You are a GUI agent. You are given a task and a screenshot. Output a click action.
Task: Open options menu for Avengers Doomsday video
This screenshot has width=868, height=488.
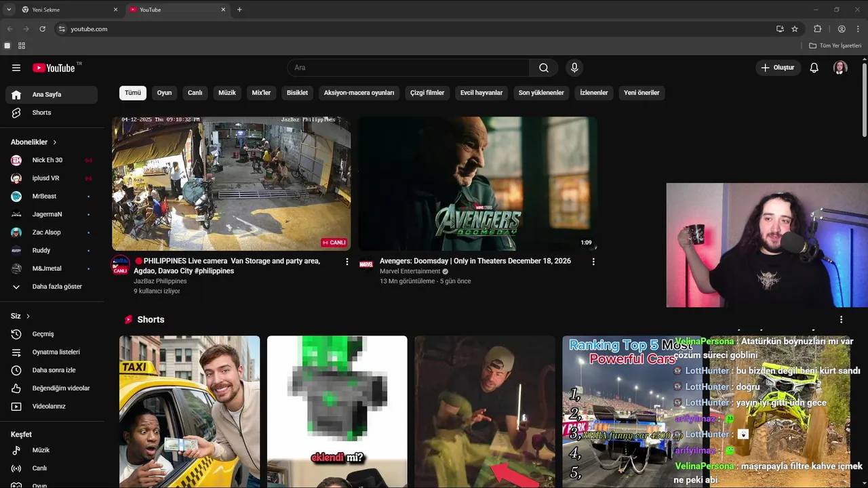pyautogui.click(x=593, y=262)
